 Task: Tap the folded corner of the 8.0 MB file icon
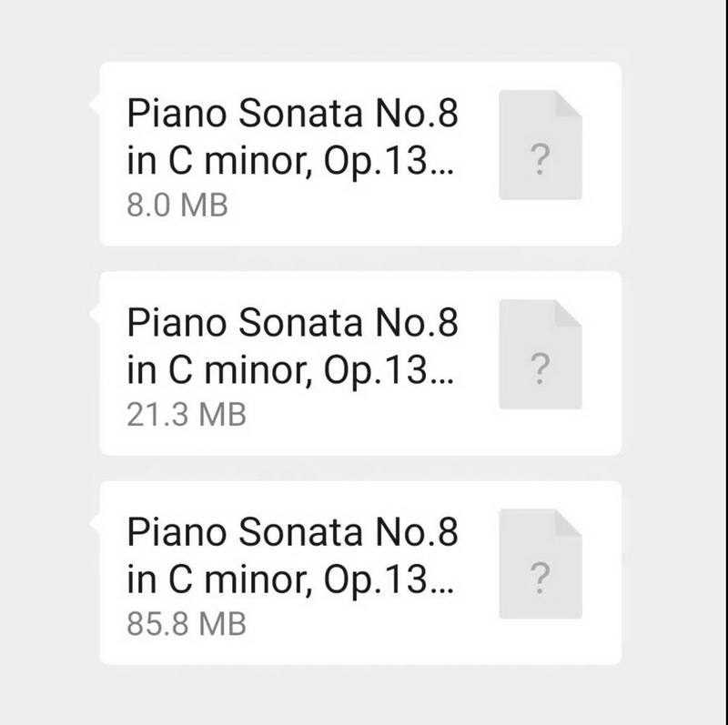coord(569,104)
